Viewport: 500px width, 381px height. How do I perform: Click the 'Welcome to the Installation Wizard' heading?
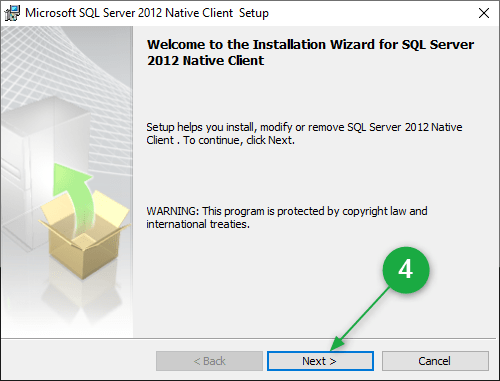point(310,52)
